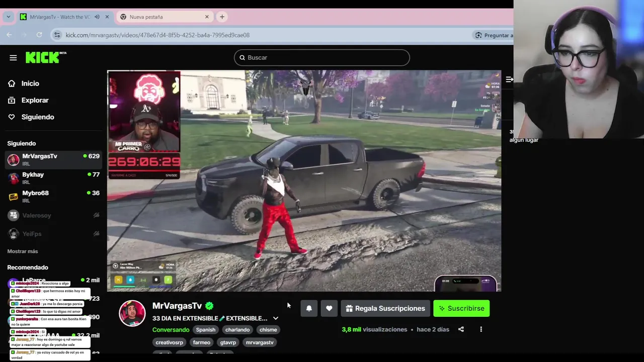
Task: Click the verified badge beside MrVargasTv
Action: pyautogui.click(x=209, y=306)
